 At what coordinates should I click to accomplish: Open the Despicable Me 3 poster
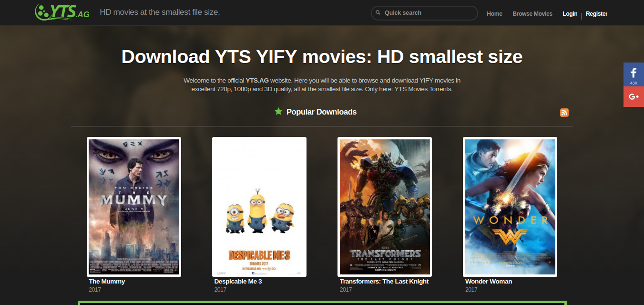coord(259,207)
